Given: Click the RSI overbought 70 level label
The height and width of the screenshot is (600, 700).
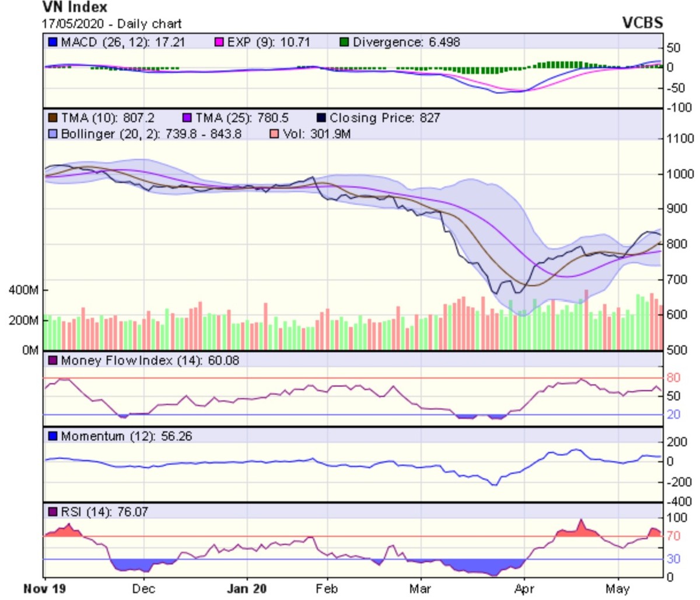Looking at the screenshot, I should pyautogui.click(x=673, y=536).
